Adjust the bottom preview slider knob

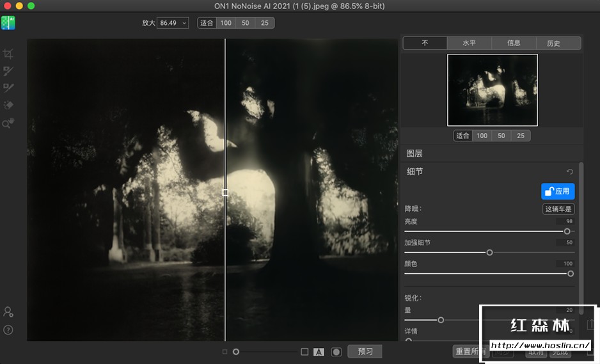tap(236, 352)
